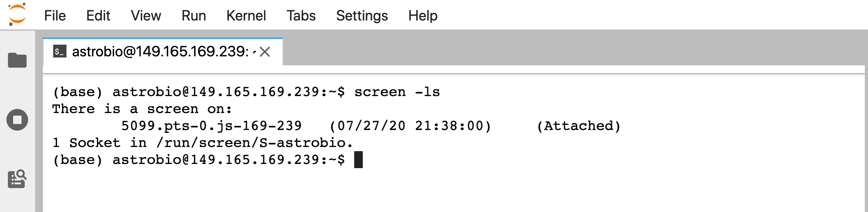Open the View menu

(x=146, y=15)
